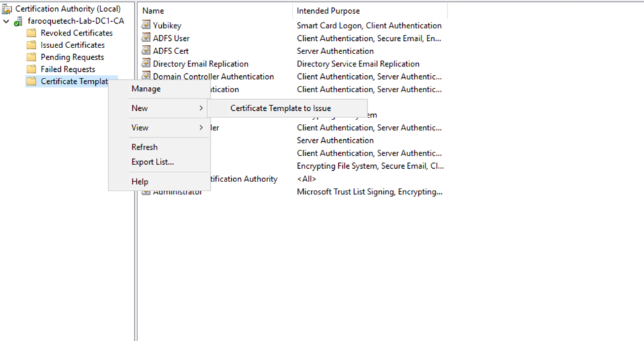The image size is (644, 341).
Task: Click the Directory Email Replication template icon
Action: pyautogui.click(x=146, y=63)
